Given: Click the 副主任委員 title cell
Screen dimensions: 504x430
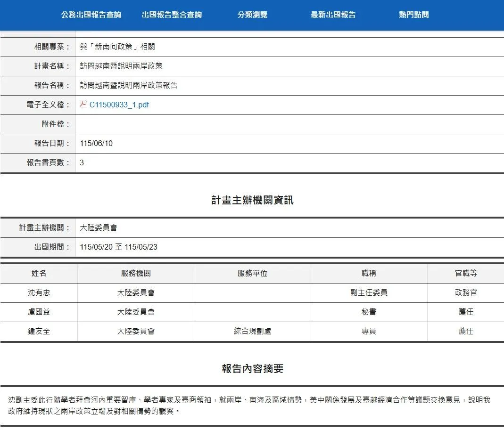Looking at the screenshot, I should pos(369,292).
